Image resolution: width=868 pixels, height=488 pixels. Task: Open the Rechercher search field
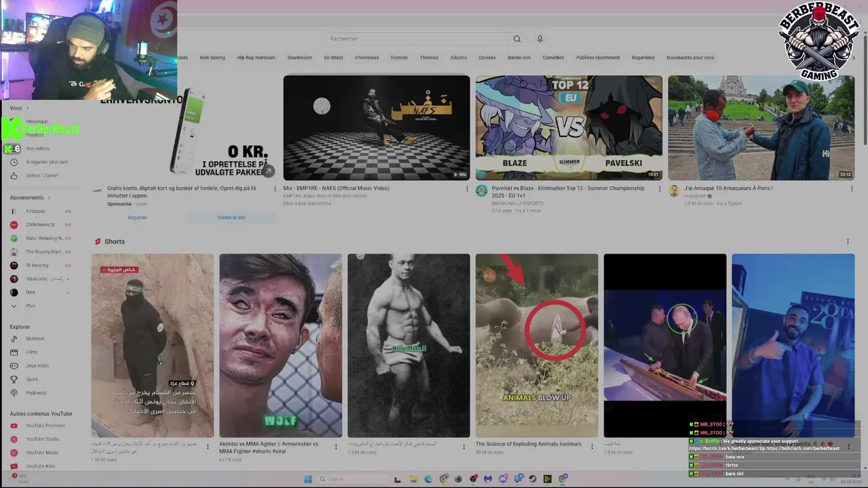click(416, 39)
